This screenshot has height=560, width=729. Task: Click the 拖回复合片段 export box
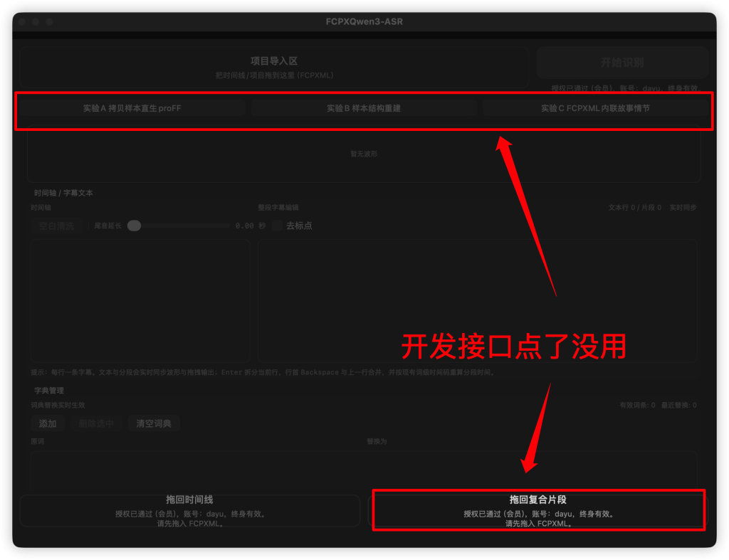pyautogui.click(x=538, y=511)
